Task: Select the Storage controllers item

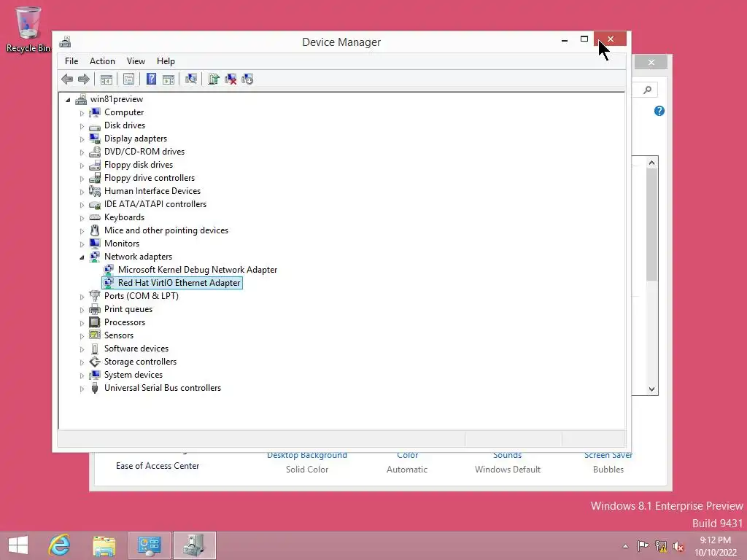Action: click(140, 362)
